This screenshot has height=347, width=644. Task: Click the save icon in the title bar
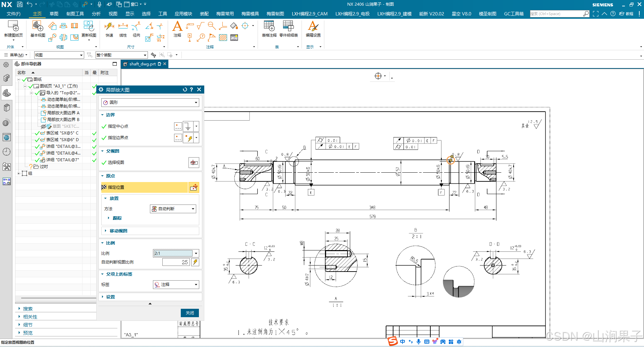coord(20,4)
